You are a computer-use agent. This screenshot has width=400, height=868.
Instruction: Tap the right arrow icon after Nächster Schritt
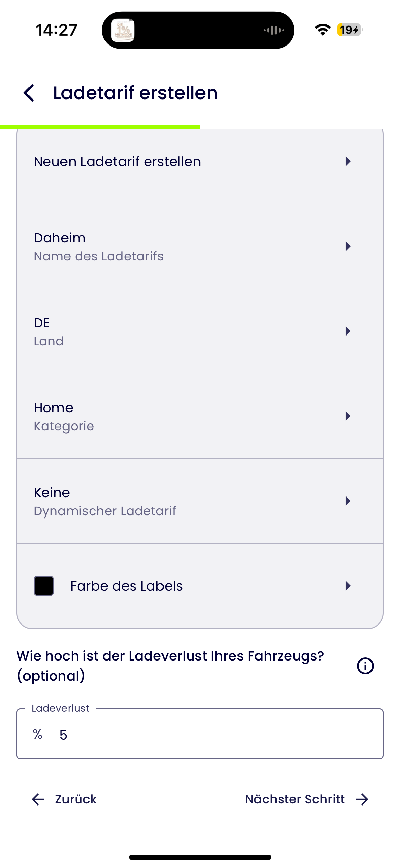click(x=362, y=799)
